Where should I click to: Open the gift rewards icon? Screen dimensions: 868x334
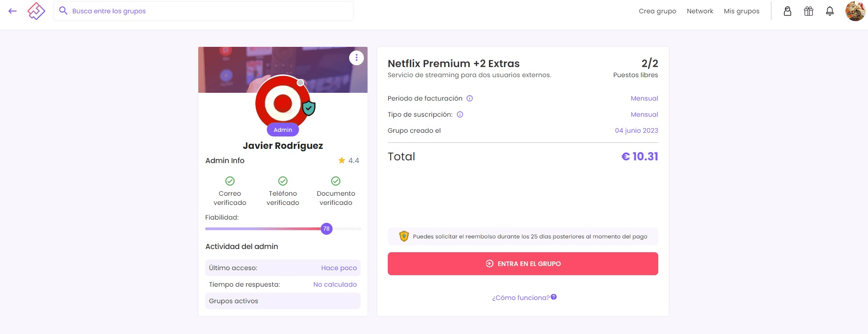tap(808, 11)
